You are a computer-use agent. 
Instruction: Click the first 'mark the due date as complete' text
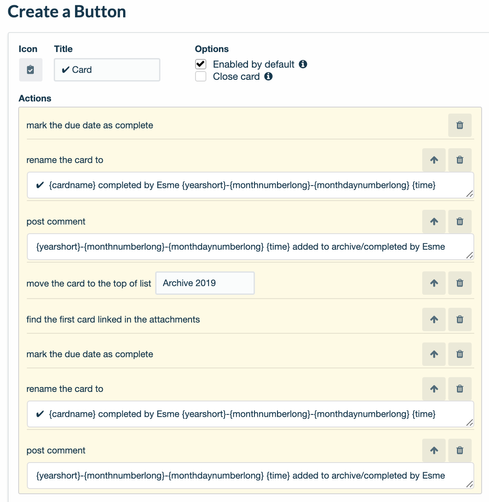point(90,125)
